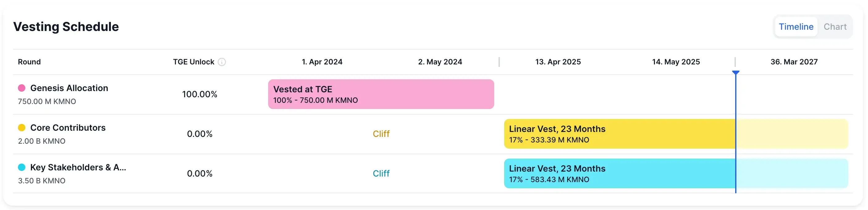Viewport: 868px width, 210px height.
Task: Click the Key Stakeholders Cliff label
Action: click(x=381, y=173)
